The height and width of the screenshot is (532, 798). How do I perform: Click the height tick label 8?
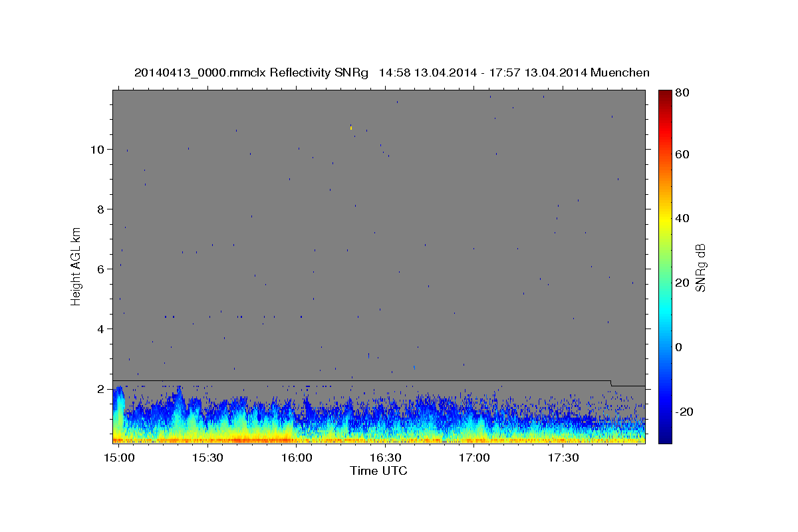pos(100,209)
